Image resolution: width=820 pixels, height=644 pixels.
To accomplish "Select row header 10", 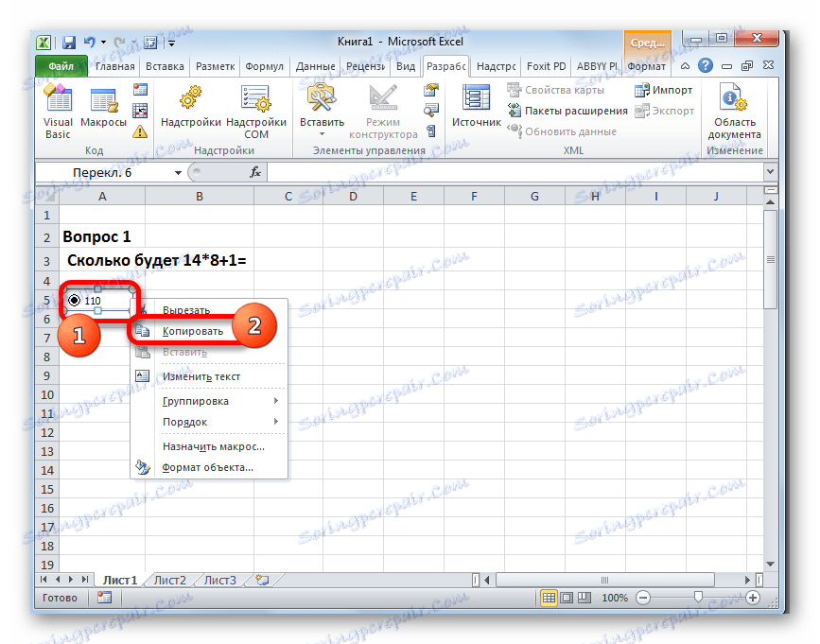I will (47, 394).
